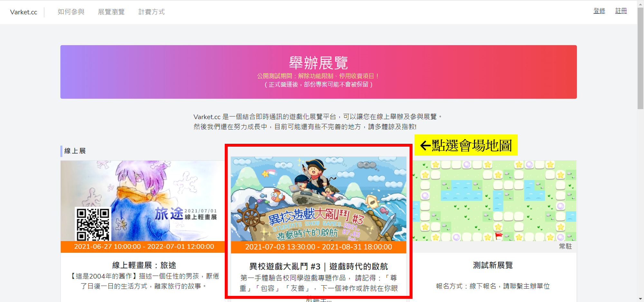Click the orange date bar 2021-07-03 13:30:00
This screenshot has width=644, height=302.
pos(318,247)
